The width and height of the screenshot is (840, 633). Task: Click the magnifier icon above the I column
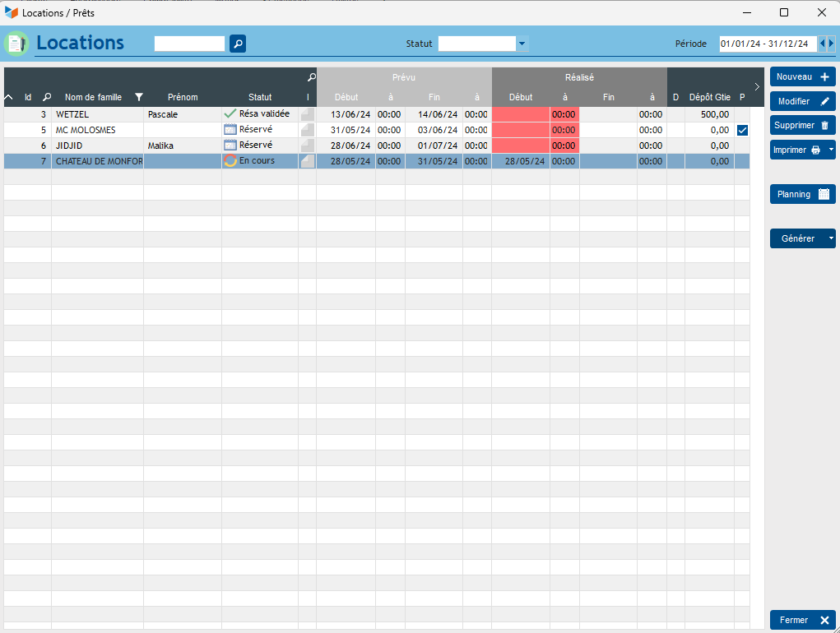click(311, 77)
